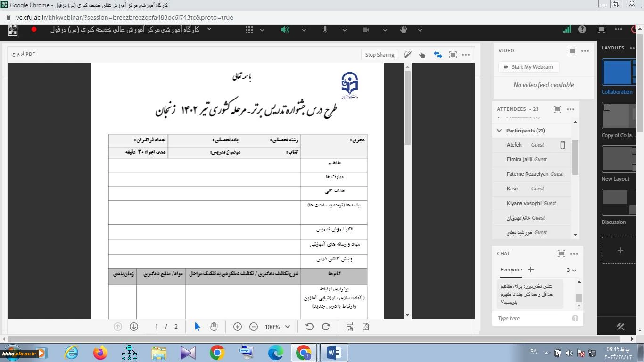Viewport: 644px width, 362px height.
Task: Open the webcam options dropdown arrow
Action: 385,30
